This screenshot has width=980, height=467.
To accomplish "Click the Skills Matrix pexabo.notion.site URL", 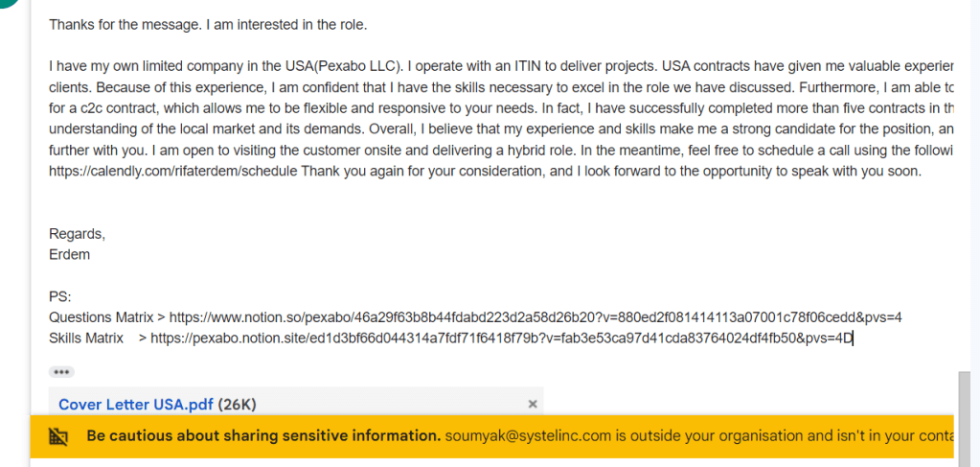I will tap(501, 339).
